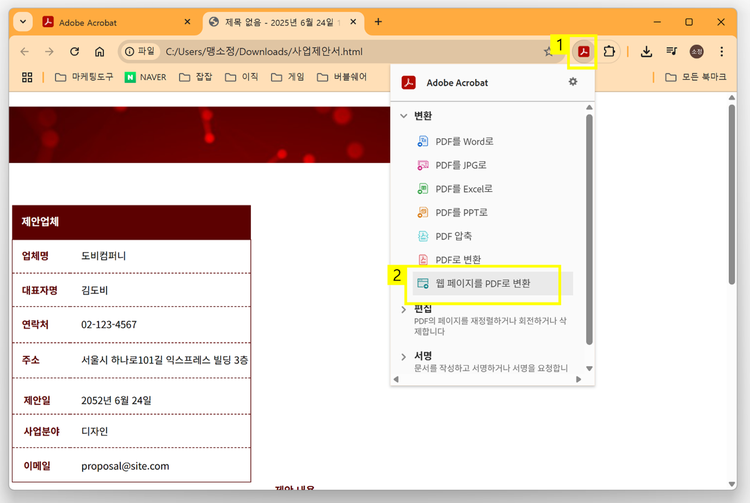Expand the 편집 section
Viewport: 750px width, 503px height.
(403, 309)
